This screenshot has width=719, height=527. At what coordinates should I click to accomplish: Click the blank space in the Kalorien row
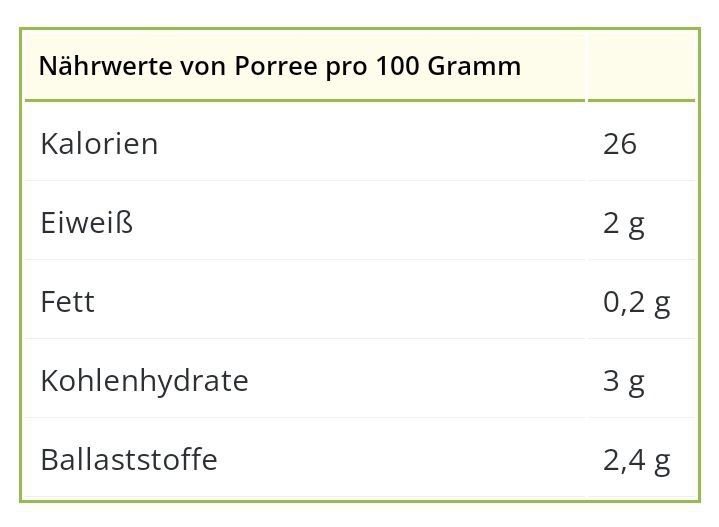tap(371, 144)
